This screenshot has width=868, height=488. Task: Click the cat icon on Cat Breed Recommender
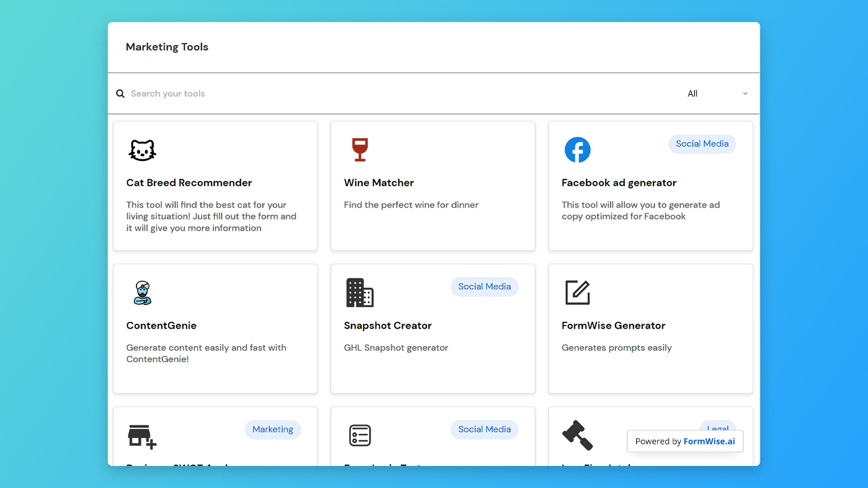tap(142, 150)
